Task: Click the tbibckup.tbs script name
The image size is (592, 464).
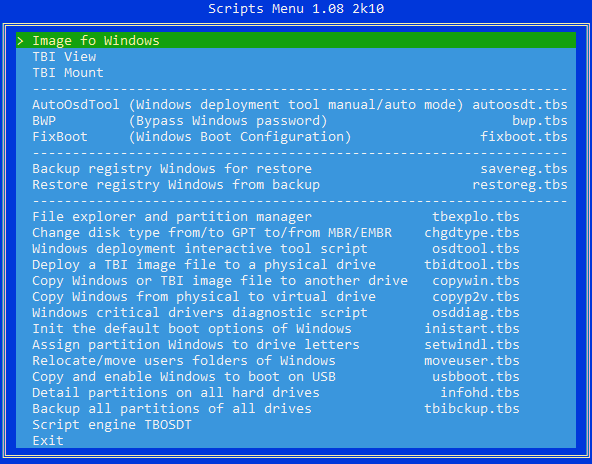Action: pyautogui.click(x=472, y=409)
